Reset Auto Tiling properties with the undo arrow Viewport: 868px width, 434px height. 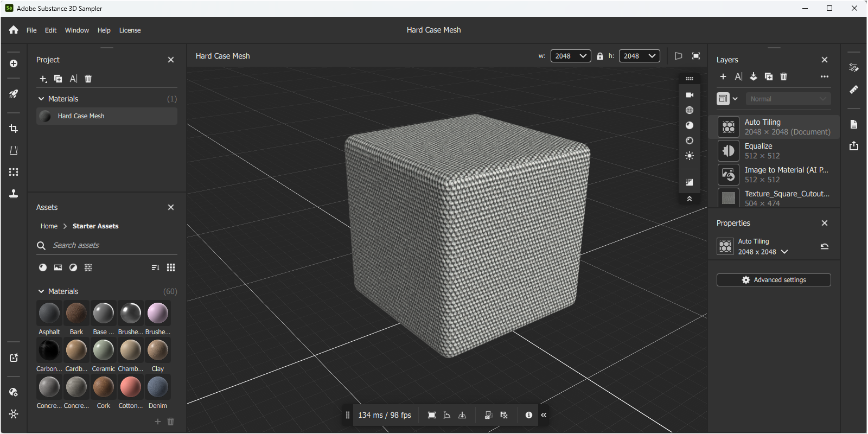[824, 246]
